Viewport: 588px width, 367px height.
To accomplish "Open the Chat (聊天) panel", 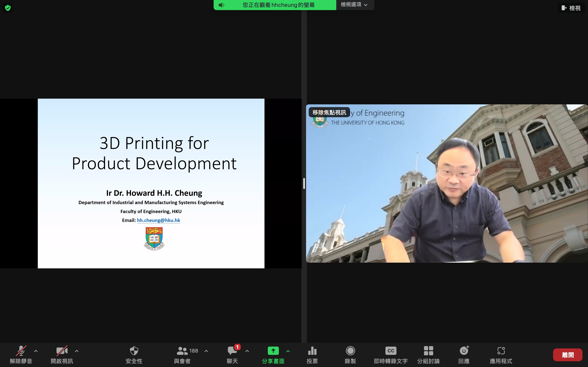I will pyautogui.click(x=232, y=351).
